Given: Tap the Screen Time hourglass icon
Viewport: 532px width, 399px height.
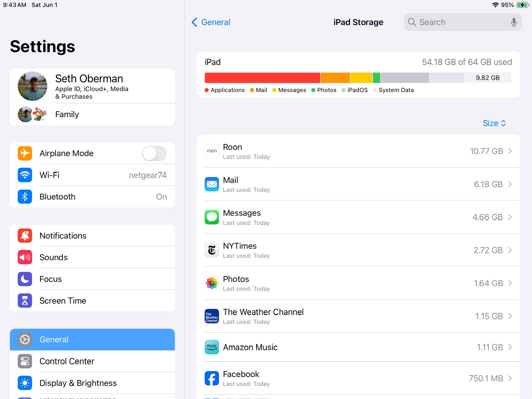Looking at the screenshot, I should click(x=25, y=301).
